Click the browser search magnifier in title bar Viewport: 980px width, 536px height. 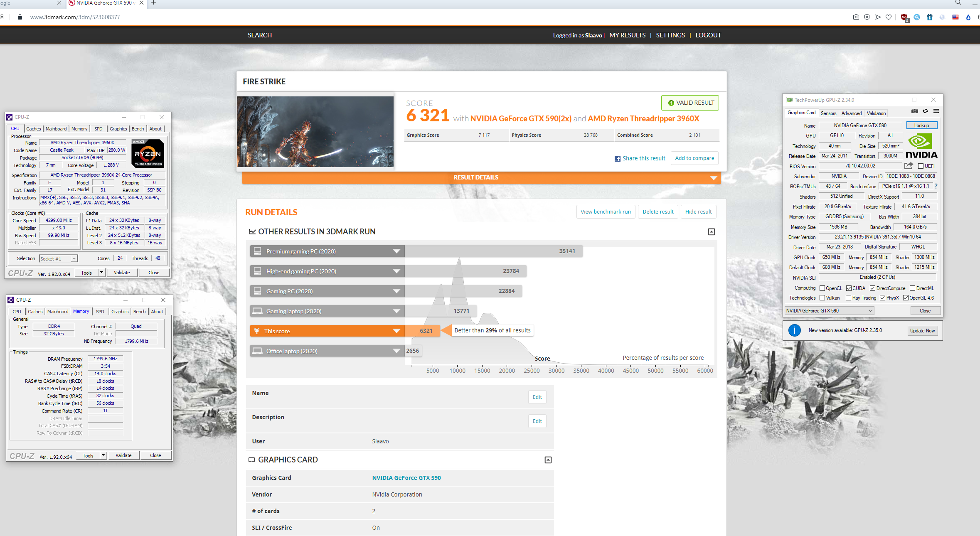958,3
